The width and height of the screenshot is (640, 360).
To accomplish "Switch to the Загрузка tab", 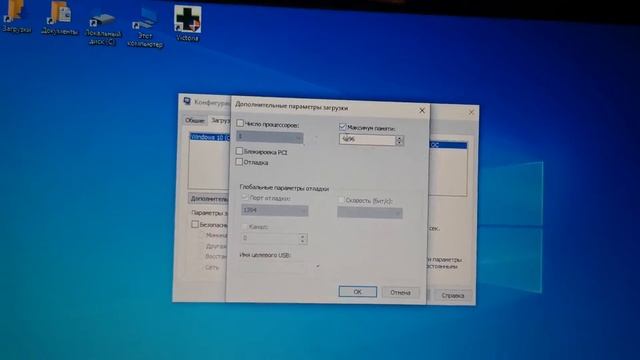I will (x=220, y=120).
